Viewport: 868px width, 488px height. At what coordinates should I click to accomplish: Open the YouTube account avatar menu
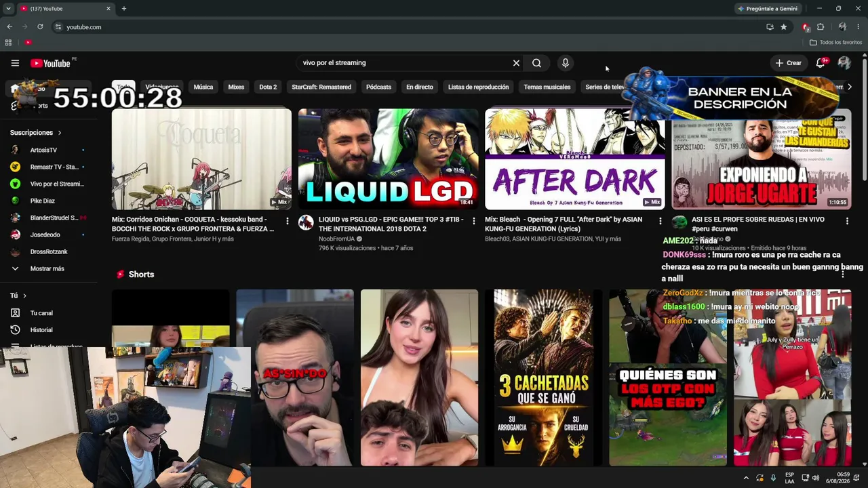[x=844, y=63]
